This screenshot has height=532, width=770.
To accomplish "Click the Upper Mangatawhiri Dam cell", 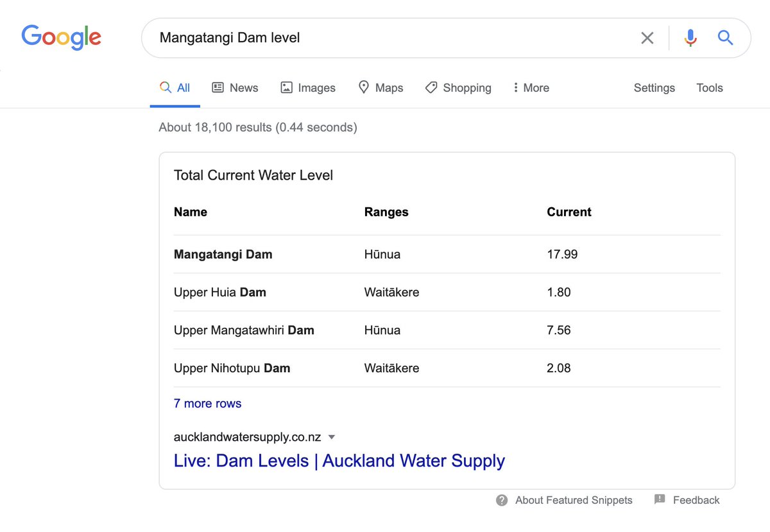I will coord(244,330).
